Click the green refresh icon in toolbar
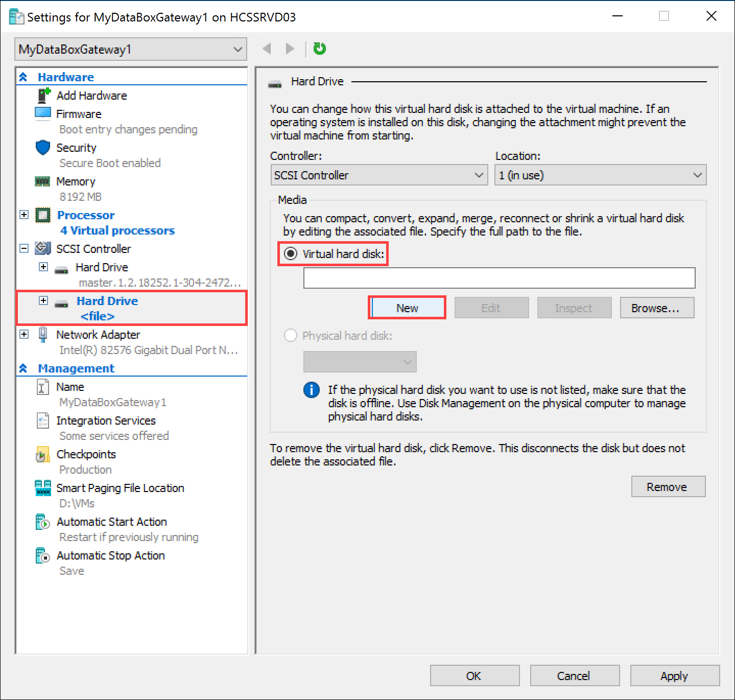Screen dimensions: 735x700 320,49
